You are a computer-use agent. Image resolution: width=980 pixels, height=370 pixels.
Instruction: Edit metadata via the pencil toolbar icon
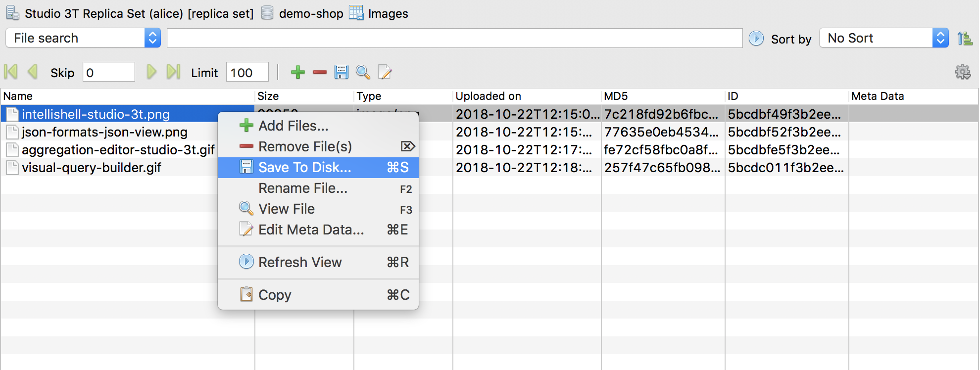tap(385, 72)
